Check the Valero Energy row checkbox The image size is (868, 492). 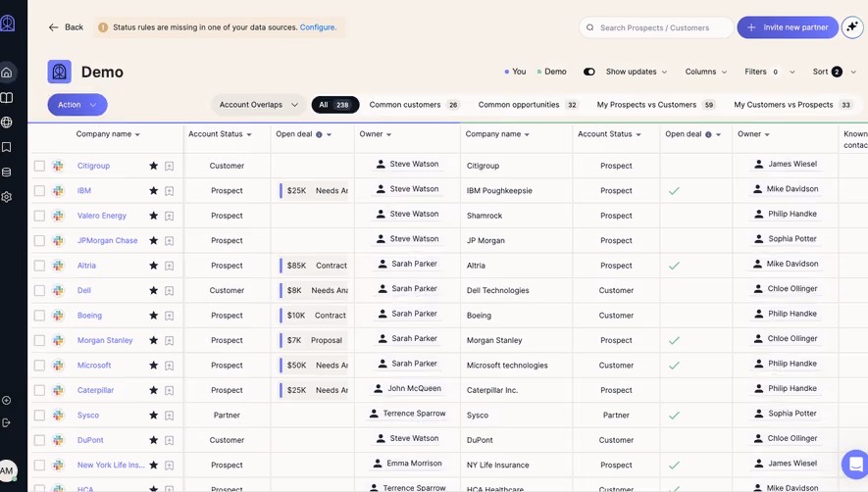point(39,216)
